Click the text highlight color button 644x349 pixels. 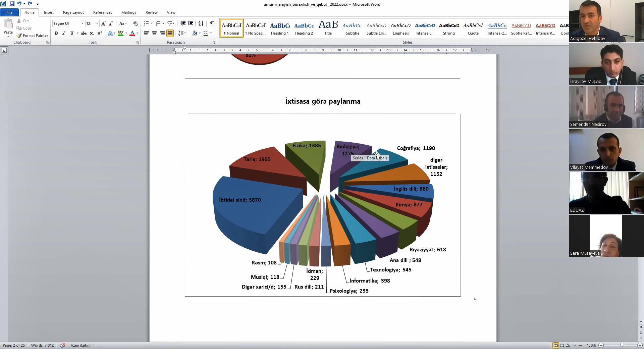click(121, 33)
